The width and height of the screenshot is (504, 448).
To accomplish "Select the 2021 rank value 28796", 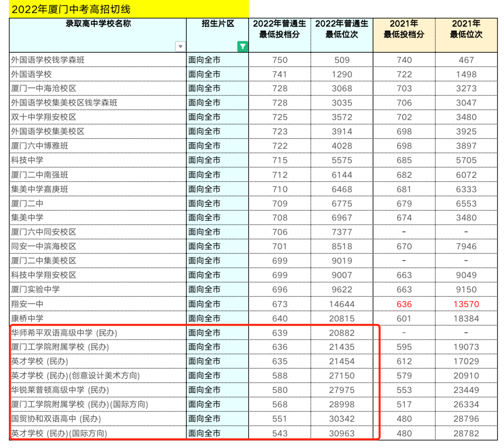I will pyautogui.click(x=466, y=419).
